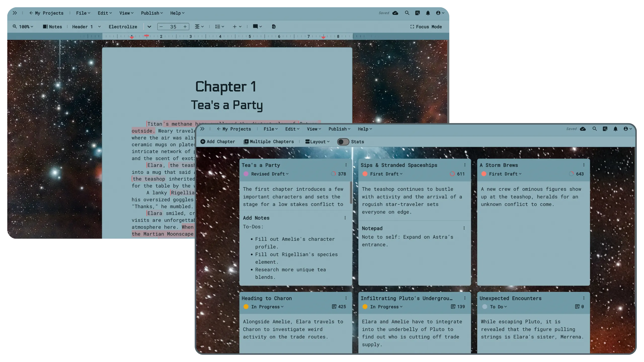
Task: Toggle the Stats switch
Action: pos(343,142)
